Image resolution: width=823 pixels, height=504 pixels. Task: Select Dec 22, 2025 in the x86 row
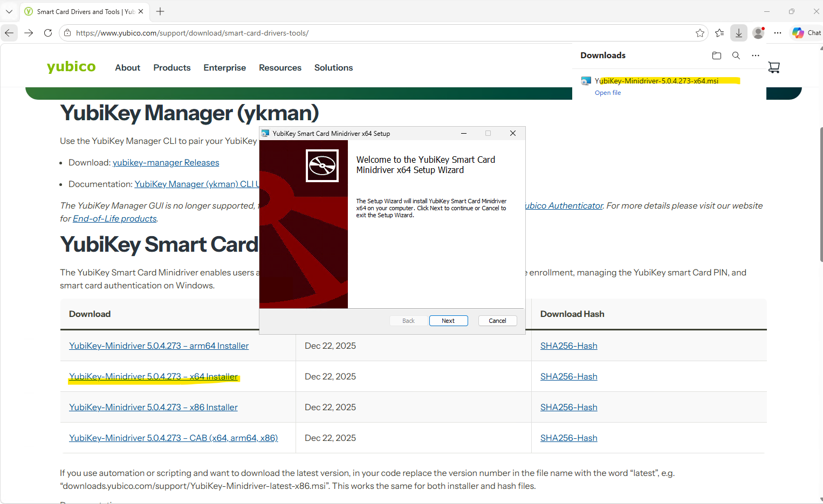click(331, 408)
